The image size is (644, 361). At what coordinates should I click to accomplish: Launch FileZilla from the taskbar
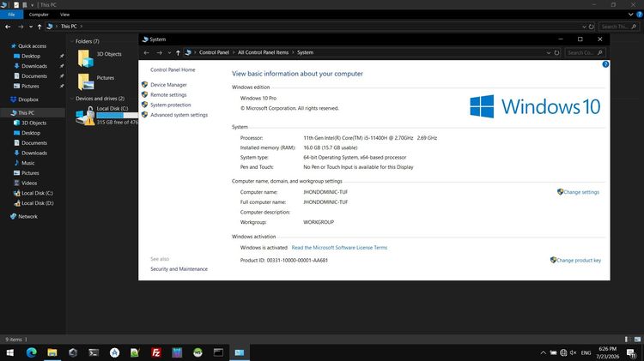pyautogui.click(x=156, y=352)
